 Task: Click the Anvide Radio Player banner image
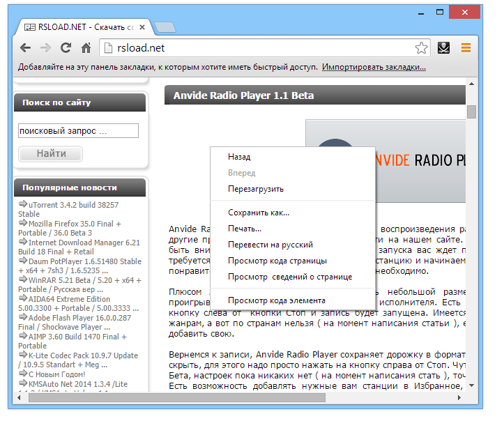[x=385, y=161]
